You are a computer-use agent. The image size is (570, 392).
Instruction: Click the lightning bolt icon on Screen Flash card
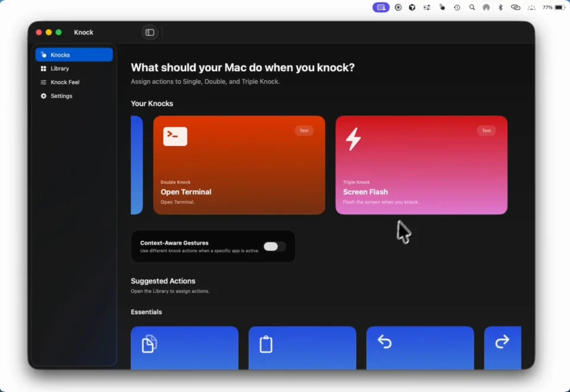353,139
